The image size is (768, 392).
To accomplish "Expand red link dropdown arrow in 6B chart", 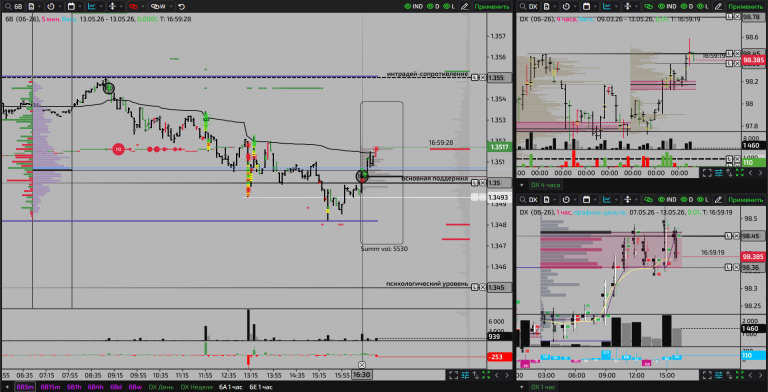I will point(143,6).
